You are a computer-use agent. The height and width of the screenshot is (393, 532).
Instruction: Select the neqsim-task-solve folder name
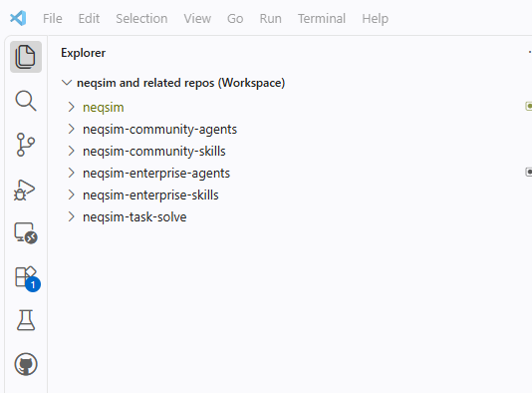pos(134,217)
